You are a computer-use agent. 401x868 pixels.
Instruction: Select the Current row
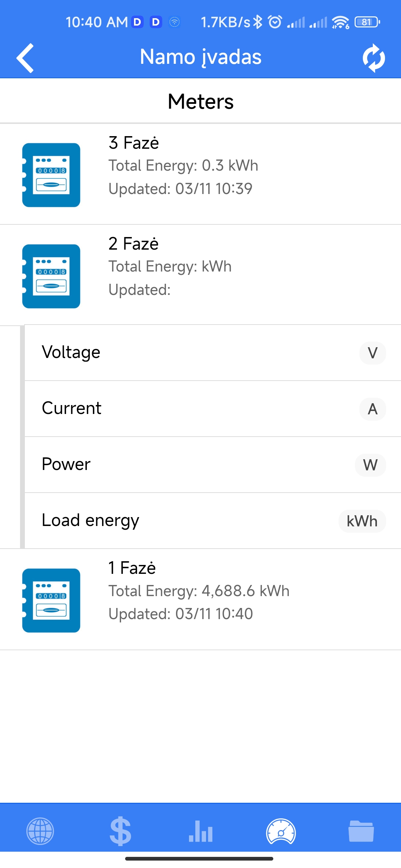[x=200, y=408]
